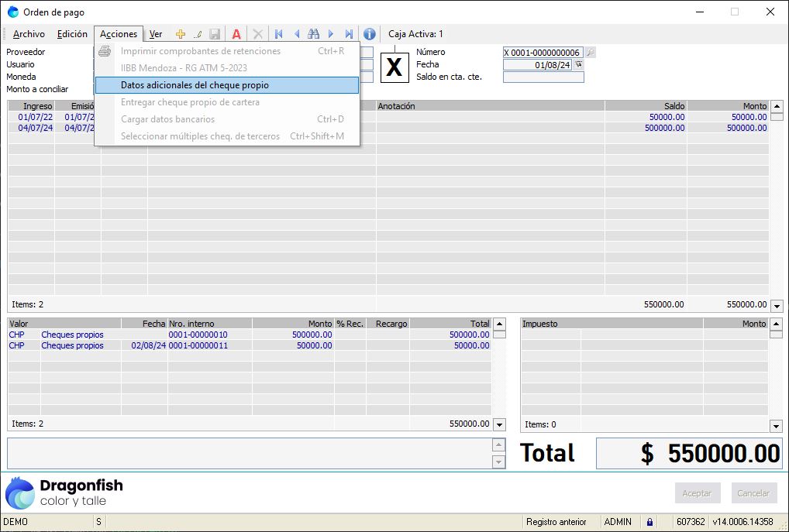Select Cargar datos bancarios
This screenshot has width=789, height=532.
227,119
